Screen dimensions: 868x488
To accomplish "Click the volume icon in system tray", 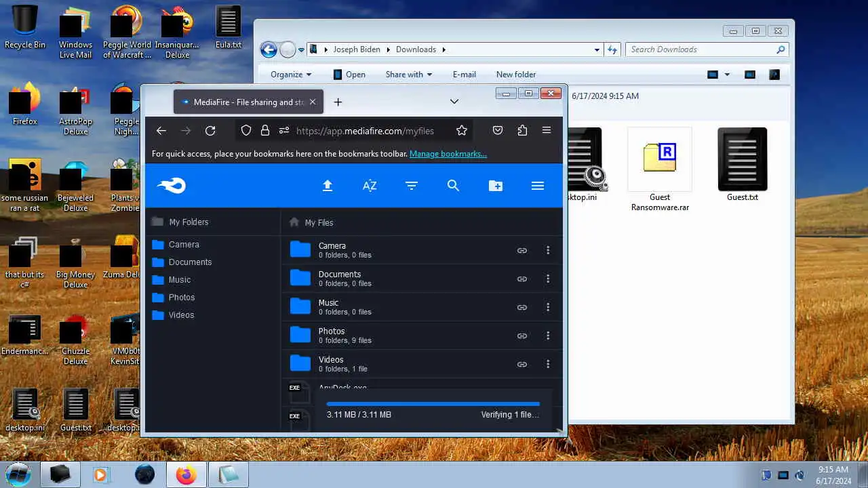I will click(x=800, y=475).
